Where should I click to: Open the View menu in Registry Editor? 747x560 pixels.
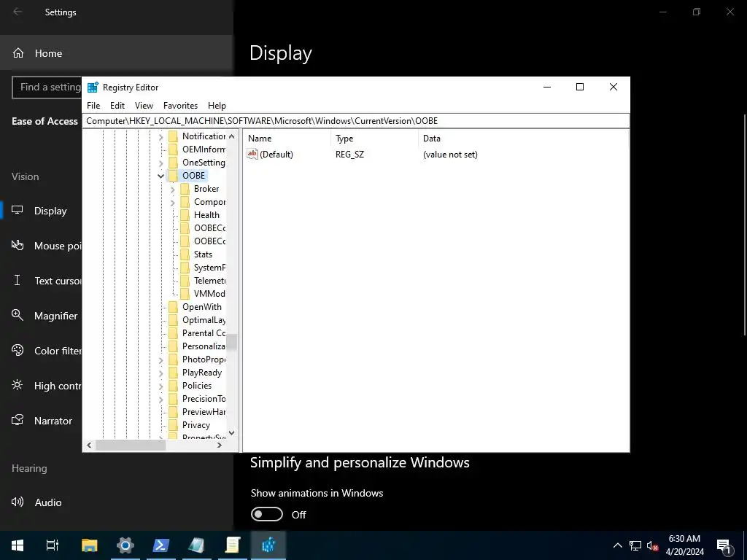coord(144,106)
